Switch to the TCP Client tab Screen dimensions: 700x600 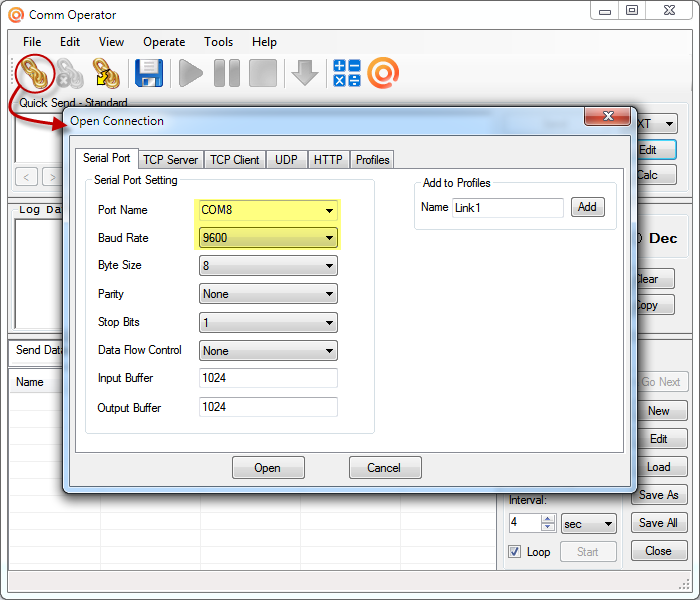point(235,160)
